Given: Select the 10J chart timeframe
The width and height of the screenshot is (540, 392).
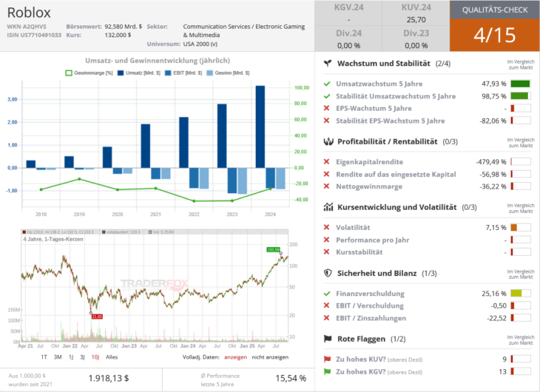Looking at the screenshot, I should point(95,357).
